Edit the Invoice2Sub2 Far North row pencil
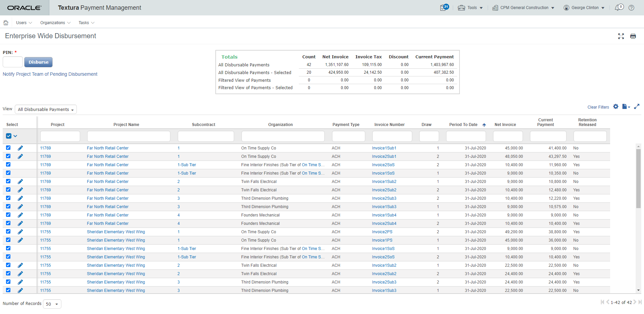 pos(20,190)
